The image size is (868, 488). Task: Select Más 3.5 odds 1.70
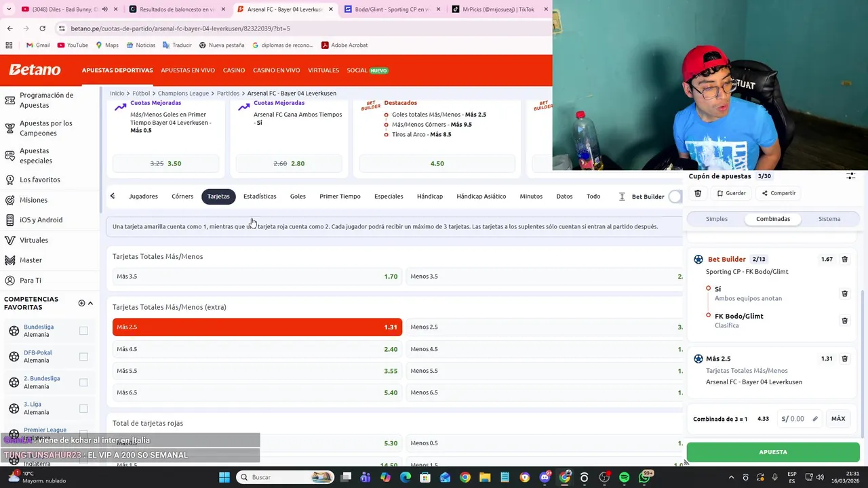point(257,277)
